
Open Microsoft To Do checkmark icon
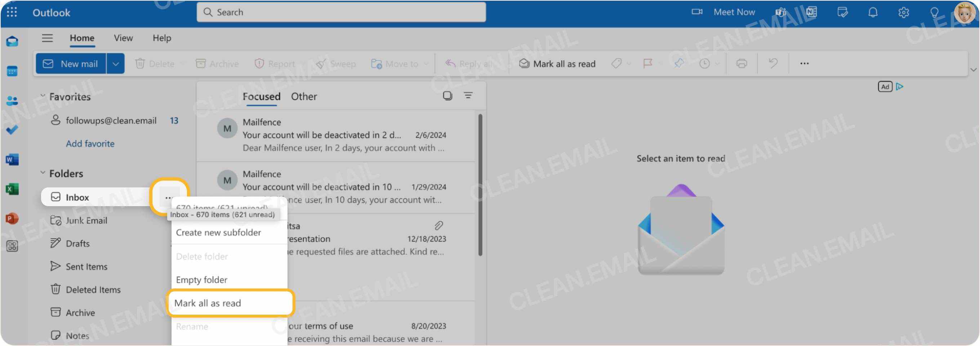click(13, 130)
